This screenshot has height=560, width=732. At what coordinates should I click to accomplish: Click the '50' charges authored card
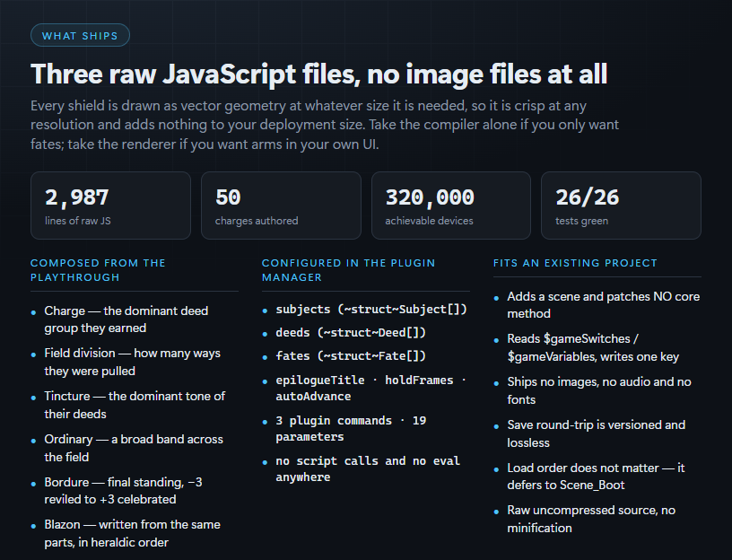tap(281, 206)
